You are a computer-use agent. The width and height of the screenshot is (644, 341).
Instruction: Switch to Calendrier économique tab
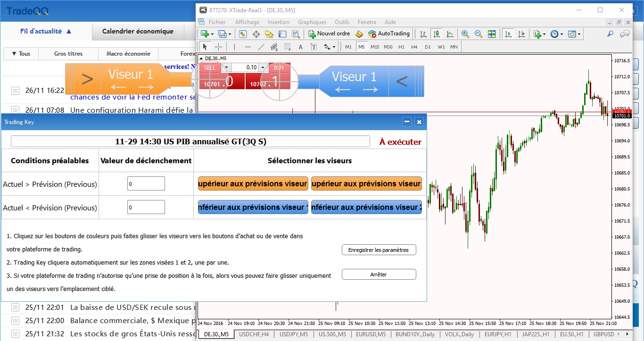point(138,31)
